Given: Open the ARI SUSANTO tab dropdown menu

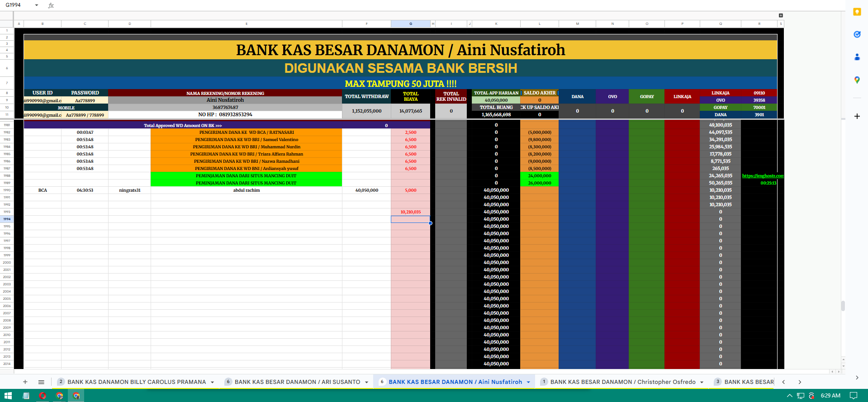Looking at the screenshot, I should 366,383.
